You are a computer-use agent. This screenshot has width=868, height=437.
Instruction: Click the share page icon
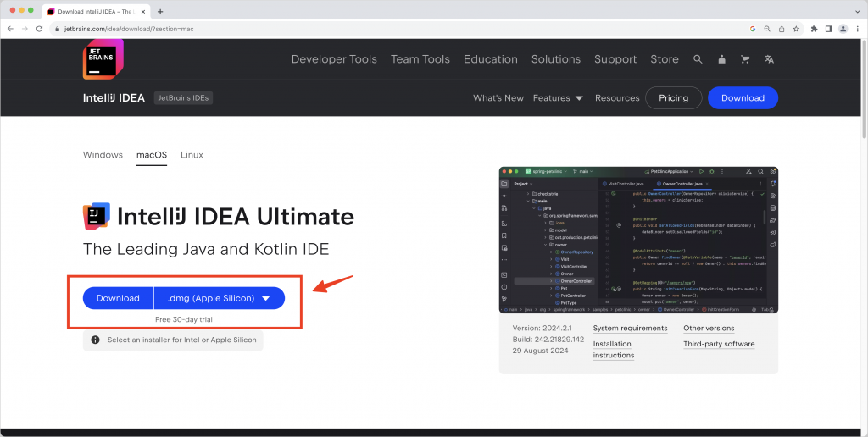[x=782, y=29]
